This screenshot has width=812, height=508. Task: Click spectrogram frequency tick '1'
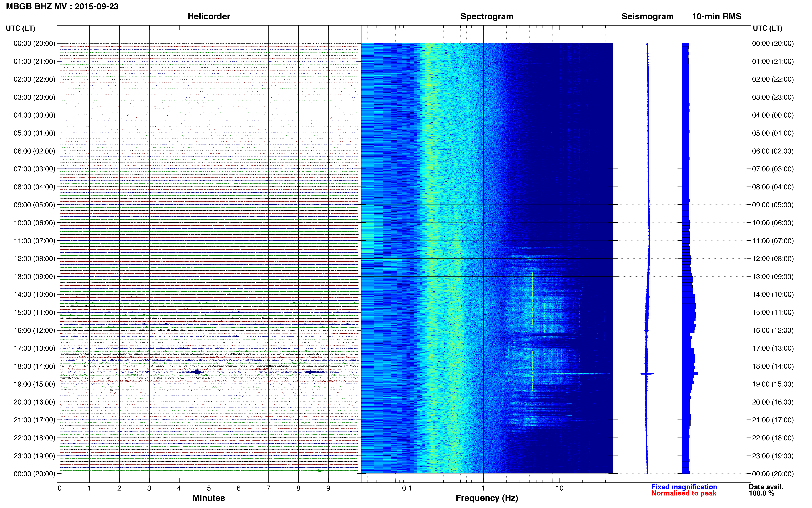coord(483,488)
